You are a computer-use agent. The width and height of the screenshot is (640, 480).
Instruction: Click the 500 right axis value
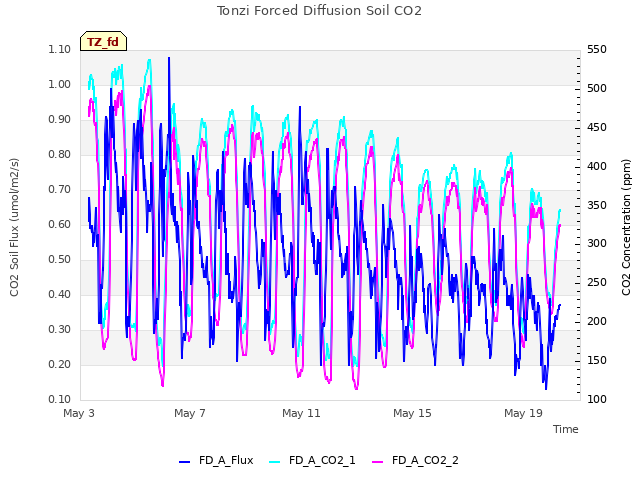coord(597,89)
